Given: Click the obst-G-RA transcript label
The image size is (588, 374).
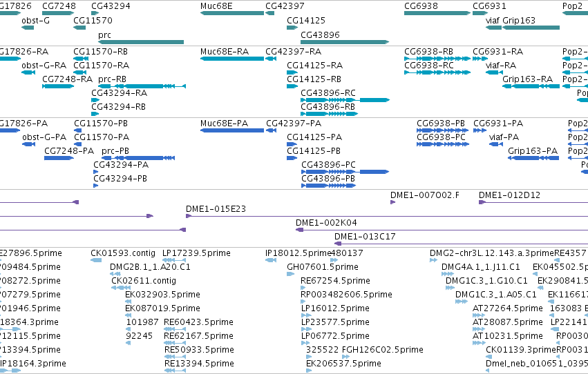Looking at the screenshot, I should click(x=44, y=66).
